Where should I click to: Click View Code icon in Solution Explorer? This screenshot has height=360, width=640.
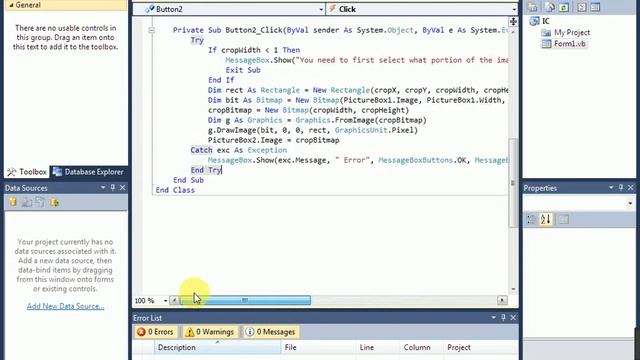click(582, 7)
